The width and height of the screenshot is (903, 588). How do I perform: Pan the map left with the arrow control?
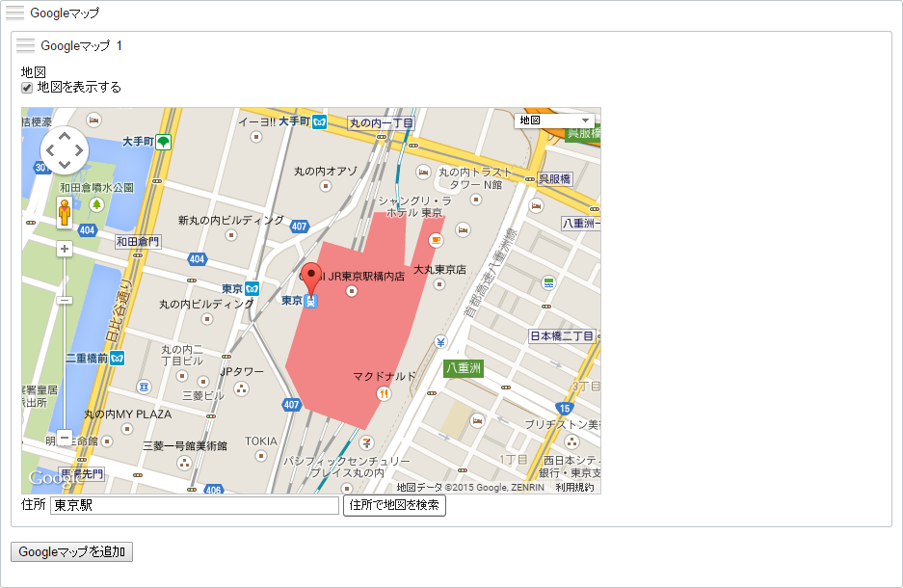coord(51,150)
